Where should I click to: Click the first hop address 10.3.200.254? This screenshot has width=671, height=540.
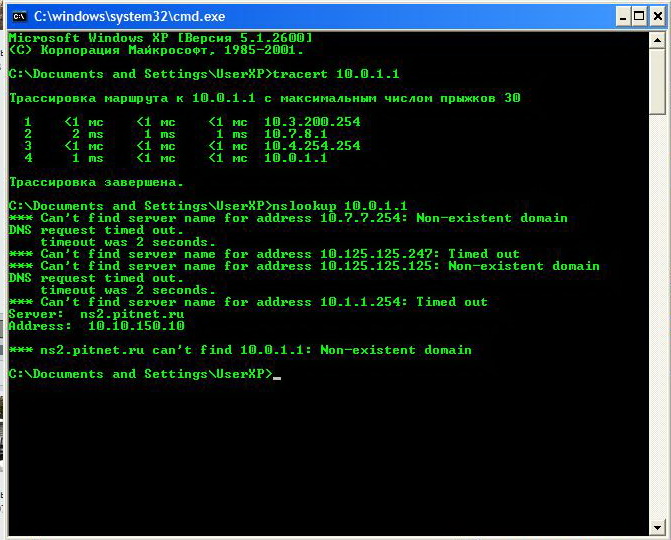pyautogui.click(x=312, y=122)
